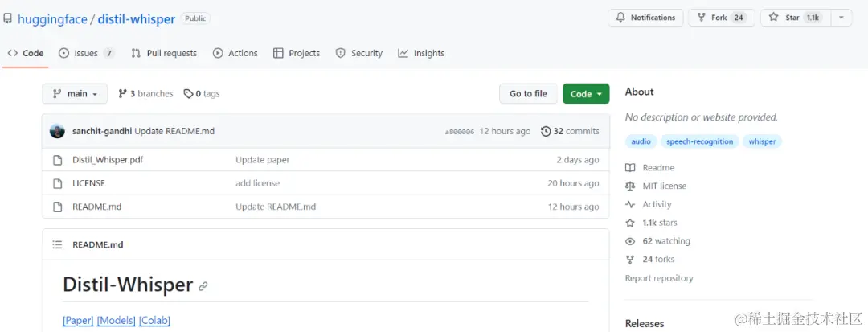868x332 pixels.
Task: Click the Pull requests icon
Action: pos(136,53)
